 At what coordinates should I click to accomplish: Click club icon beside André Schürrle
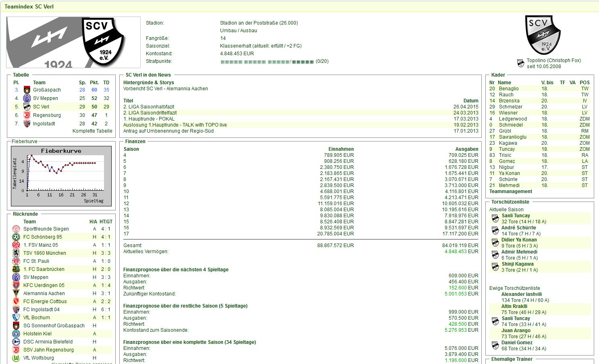pos(495,231)
